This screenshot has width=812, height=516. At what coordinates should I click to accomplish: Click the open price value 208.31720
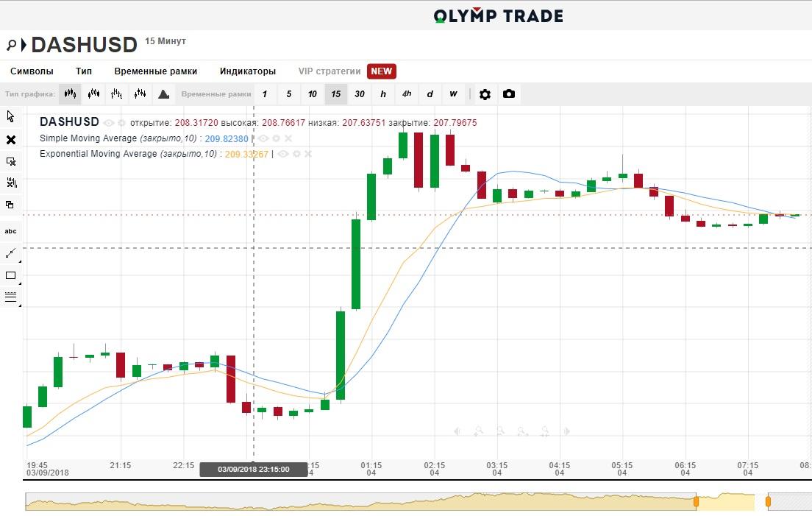[196, 123]
